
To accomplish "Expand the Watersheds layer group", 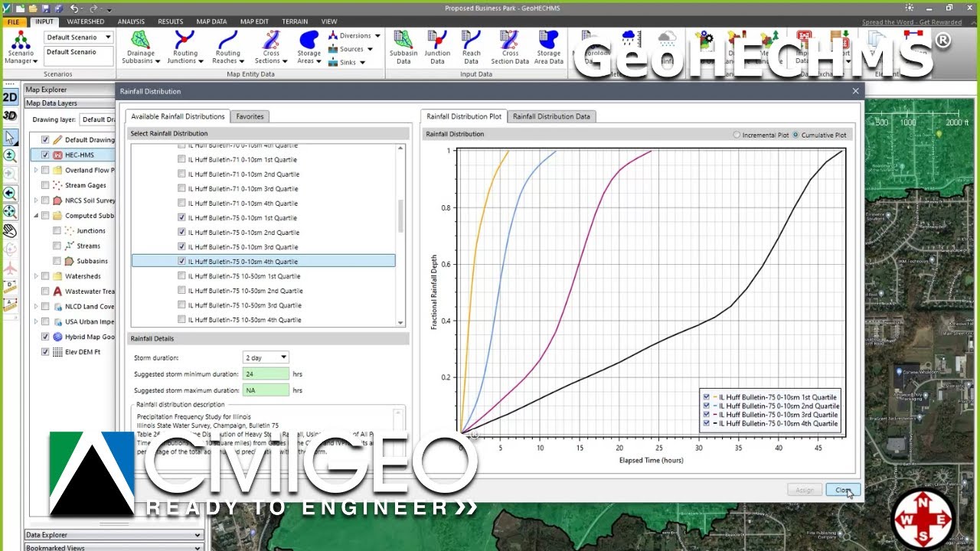I will 35,276.
